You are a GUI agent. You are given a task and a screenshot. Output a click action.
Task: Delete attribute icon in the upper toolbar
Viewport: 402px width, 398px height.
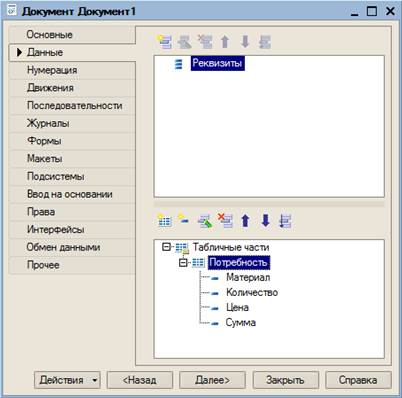pos(205,42)
